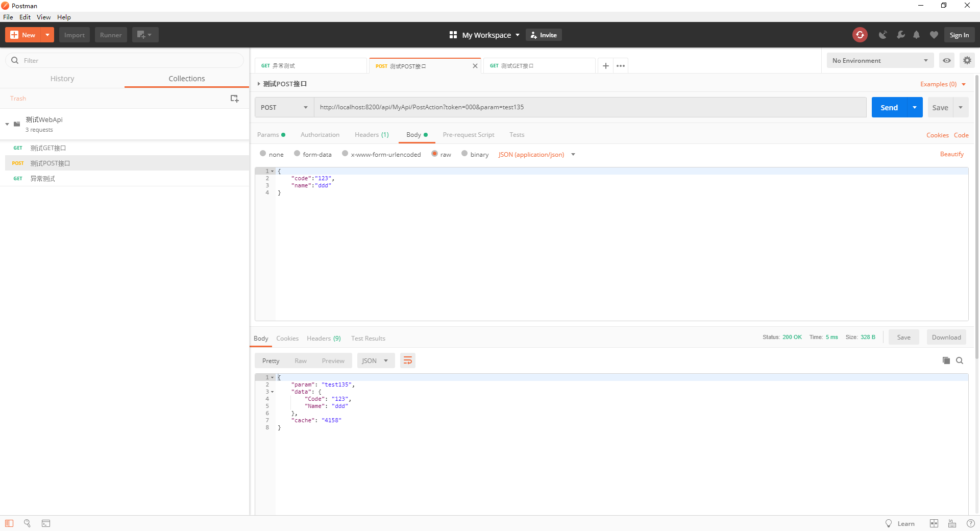This screenshot has height=531, width=980.
Task: Open manage environments gear icon
Action: click(967, 60)
